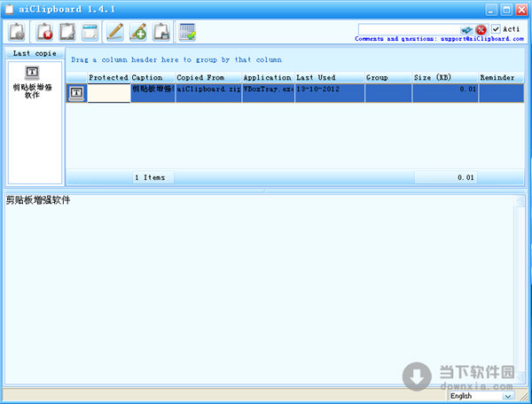Click the plain pencil edit icon
Image resolution: width=532 pixels, height=404 pixels.
pyautogui.click(x=114, y=32)
